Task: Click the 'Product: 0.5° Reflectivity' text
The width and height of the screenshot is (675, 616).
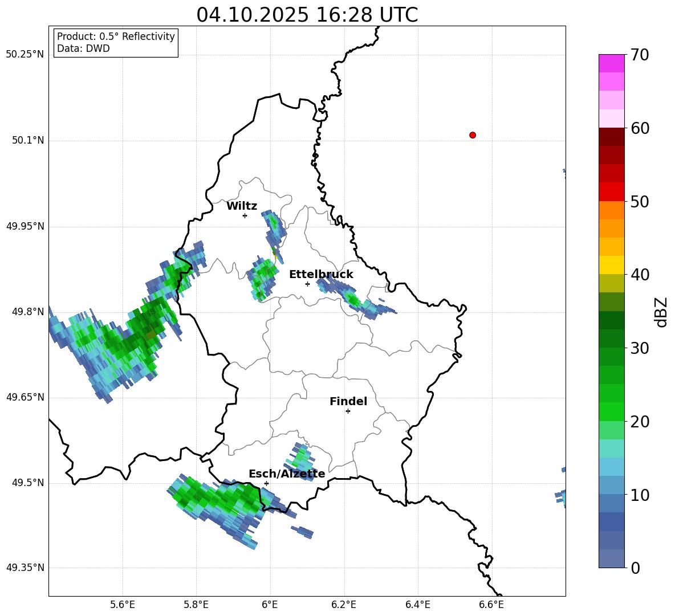Action: (116, 36)
